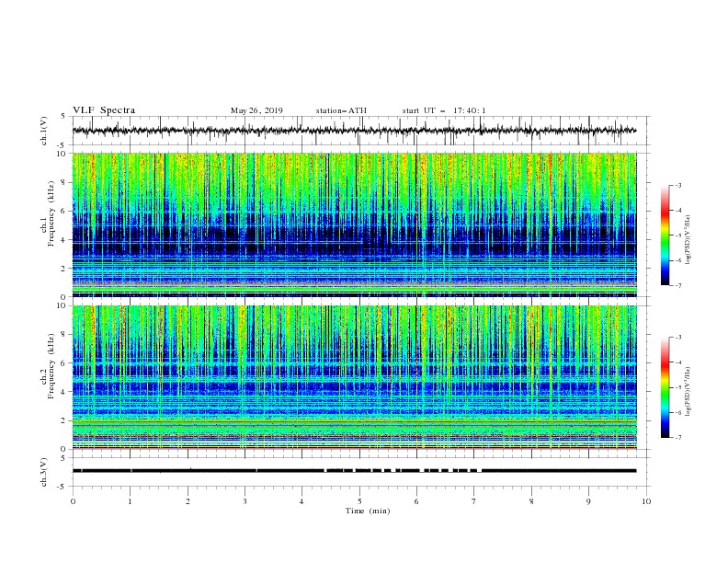Viewport: 728px width, 563px height.
Task: Click the ch.2 colorbar "log(PSD)(V²/Hz)" label
Action: (x=688, y=392)
